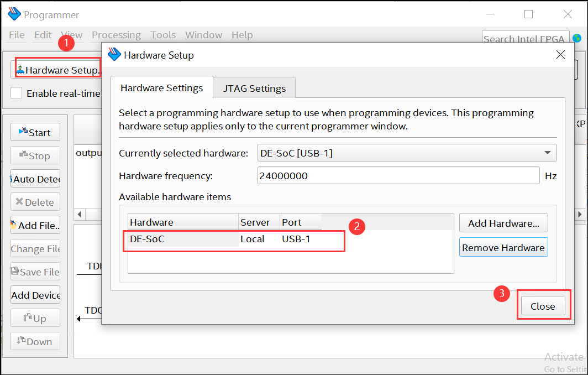
Task: Click the globe icon beside search
Action: pyautogui.click(x=577, y=38)
